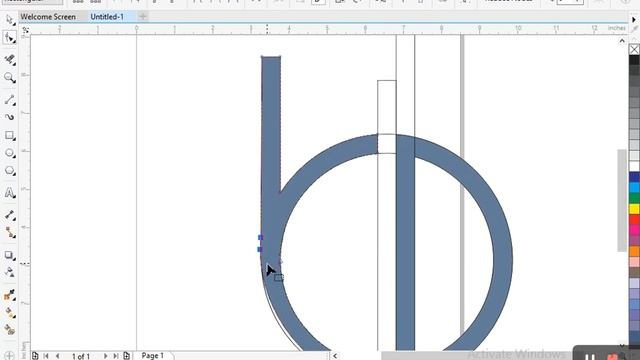This screenshot has height=360, width=640.
Task: Select the Smart Fill tool
Action: [9, 329]
